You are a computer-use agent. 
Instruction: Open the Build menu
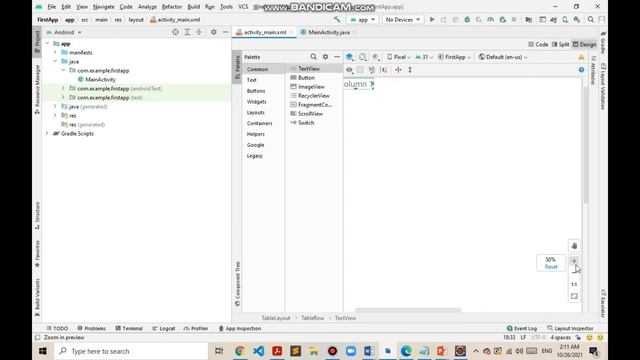[x=193, y=7]
